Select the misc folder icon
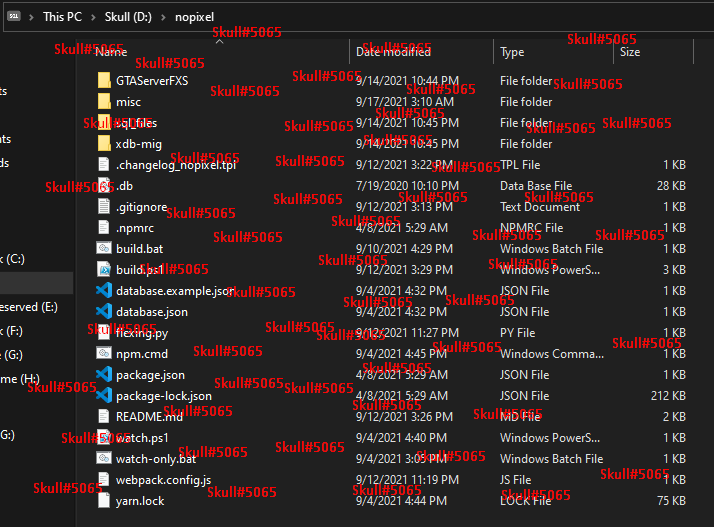 104,102
